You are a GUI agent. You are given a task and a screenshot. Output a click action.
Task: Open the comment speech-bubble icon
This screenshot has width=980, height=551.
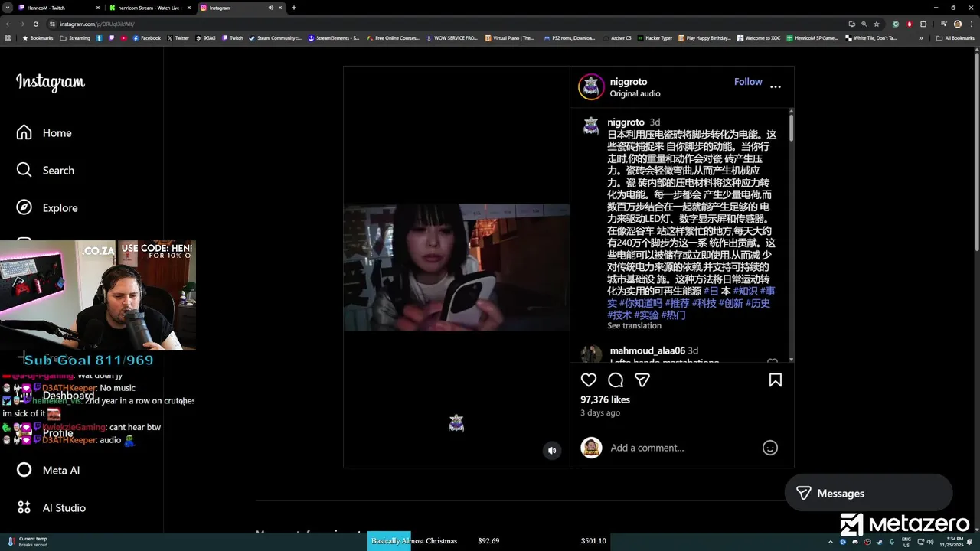pyautogui.click(x=616, y=380)
